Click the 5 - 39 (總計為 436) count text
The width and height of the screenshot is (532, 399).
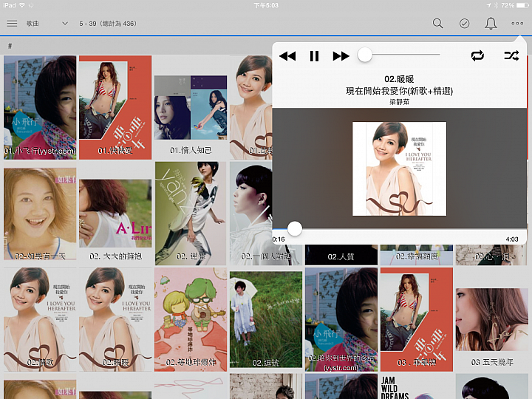[x=108, y=24]
